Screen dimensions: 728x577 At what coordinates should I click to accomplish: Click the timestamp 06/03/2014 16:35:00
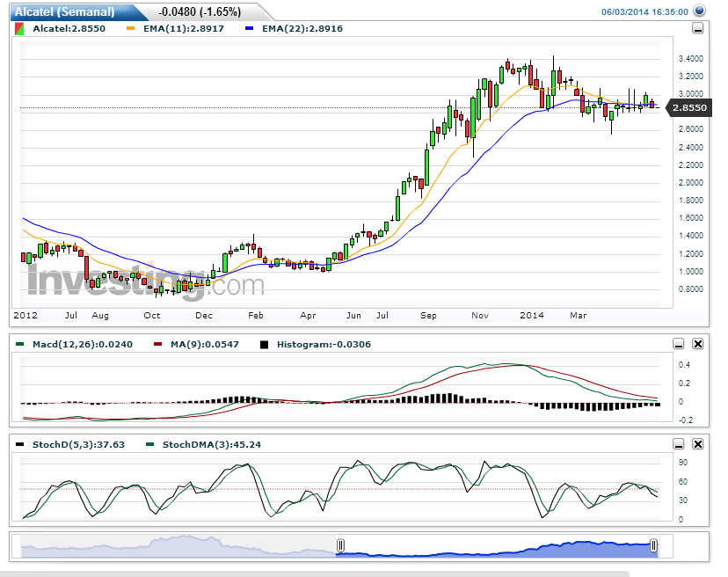(x=644, y=12)
